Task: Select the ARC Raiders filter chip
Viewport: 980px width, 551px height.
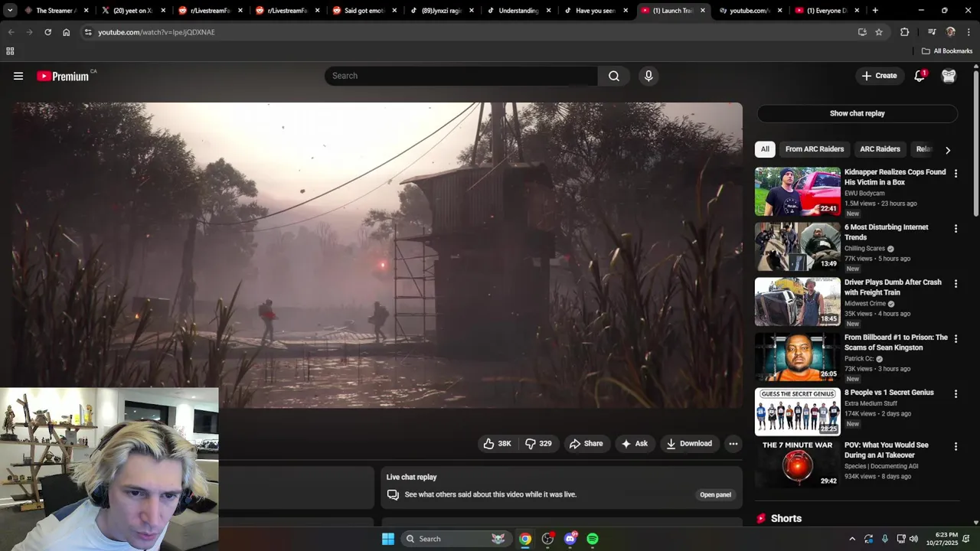Action: (x=880, y=149)
